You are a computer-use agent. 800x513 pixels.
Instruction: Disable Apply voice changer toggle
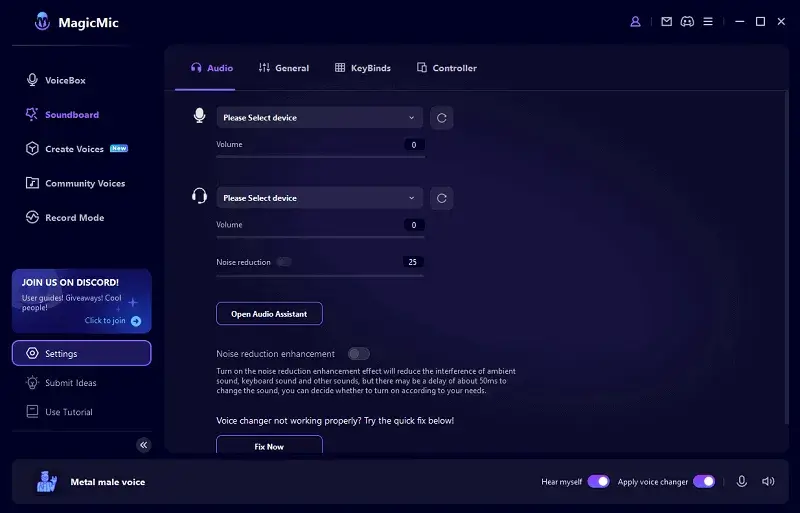click(x=704, y=481)
